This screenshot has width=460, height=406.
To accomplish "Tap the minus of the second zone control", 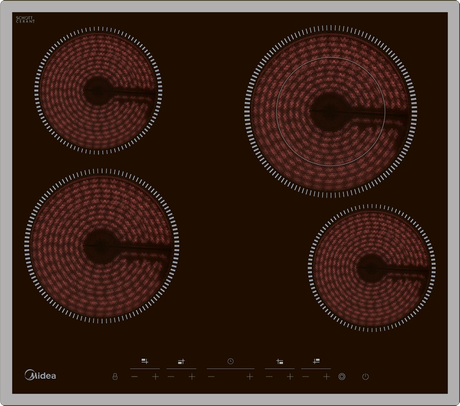I will 171,377.
